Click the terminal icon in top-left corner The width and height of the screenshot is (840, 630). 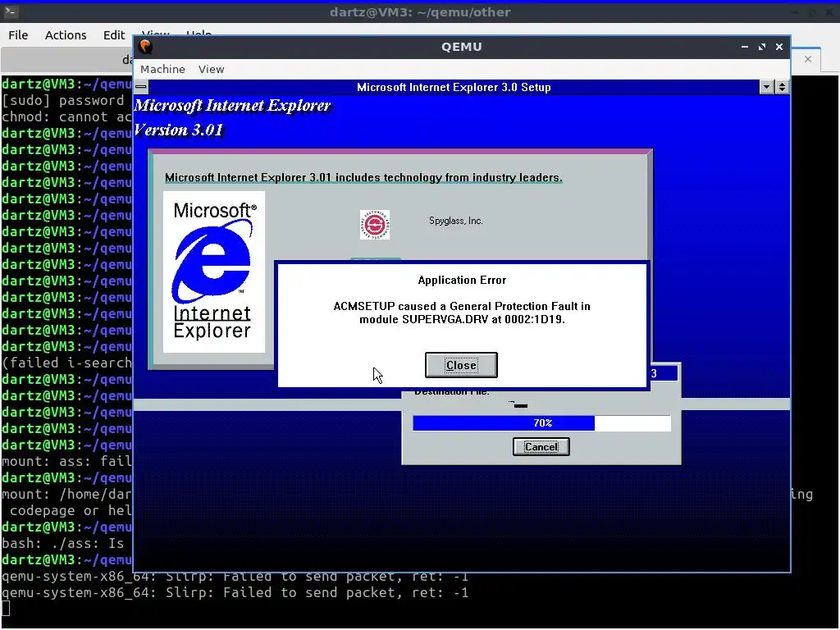point(11,11)
